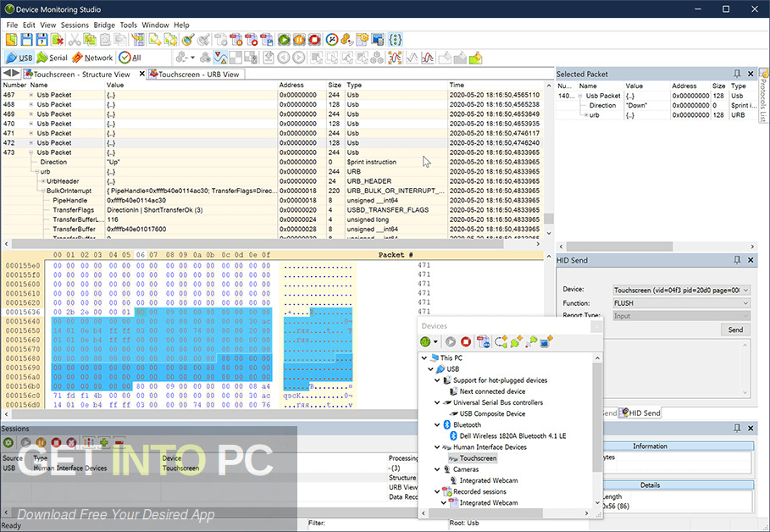Click the New session toolbar icon

(x=11, y=40)
